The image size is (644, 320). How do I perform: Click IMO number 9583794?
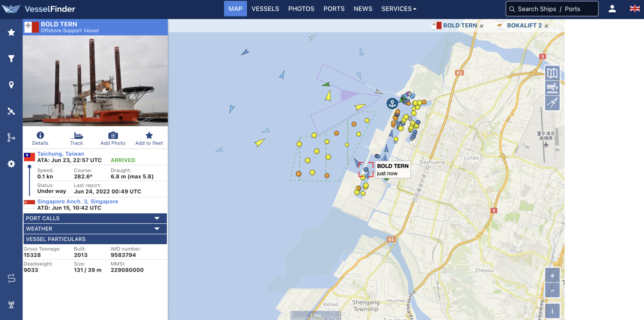[123, 255]
